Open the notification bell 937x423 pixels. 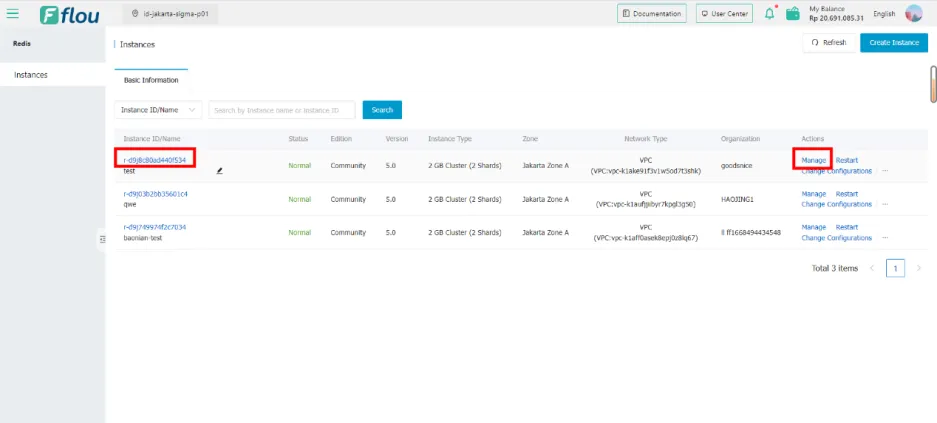(770, 14)
